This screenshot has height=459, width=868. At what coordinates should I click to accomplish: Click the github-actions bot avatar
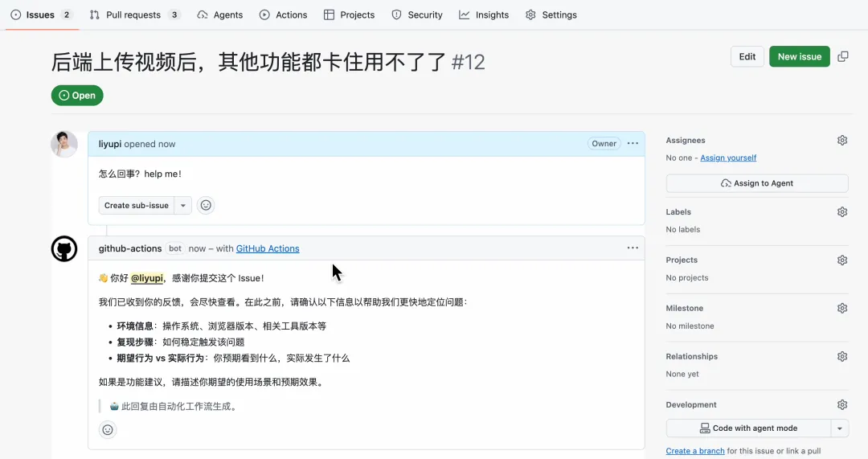64,248
